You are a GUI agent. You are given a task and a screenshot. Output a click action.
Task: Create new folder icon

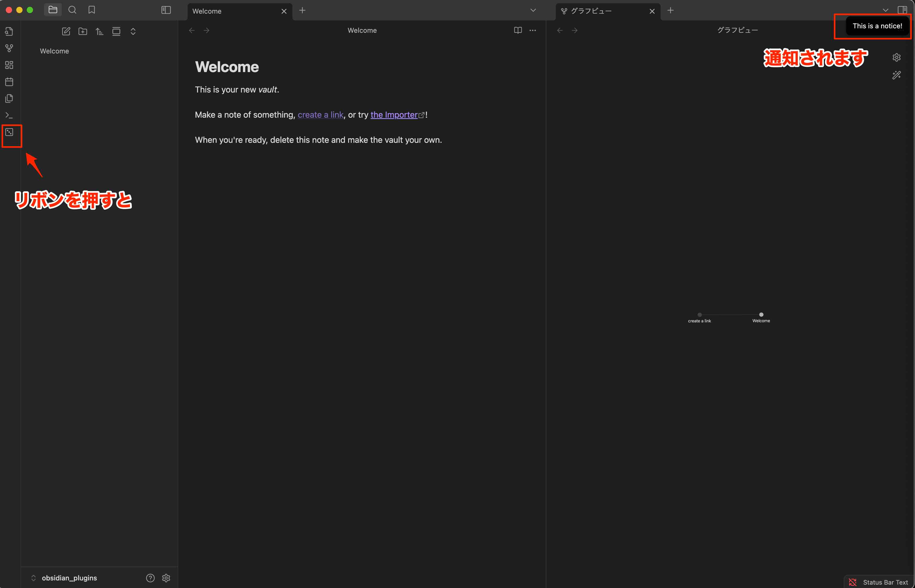(83, 31)
